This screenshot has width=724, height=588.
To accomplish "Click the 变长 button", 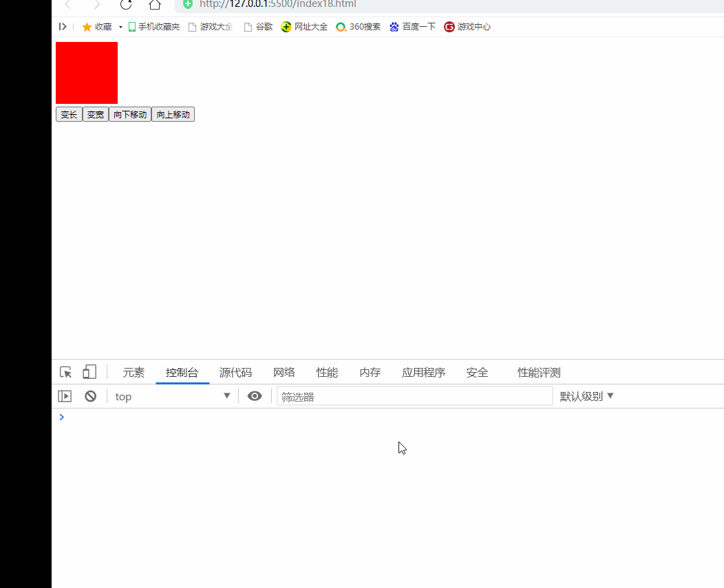I will (x=70, y=114).
